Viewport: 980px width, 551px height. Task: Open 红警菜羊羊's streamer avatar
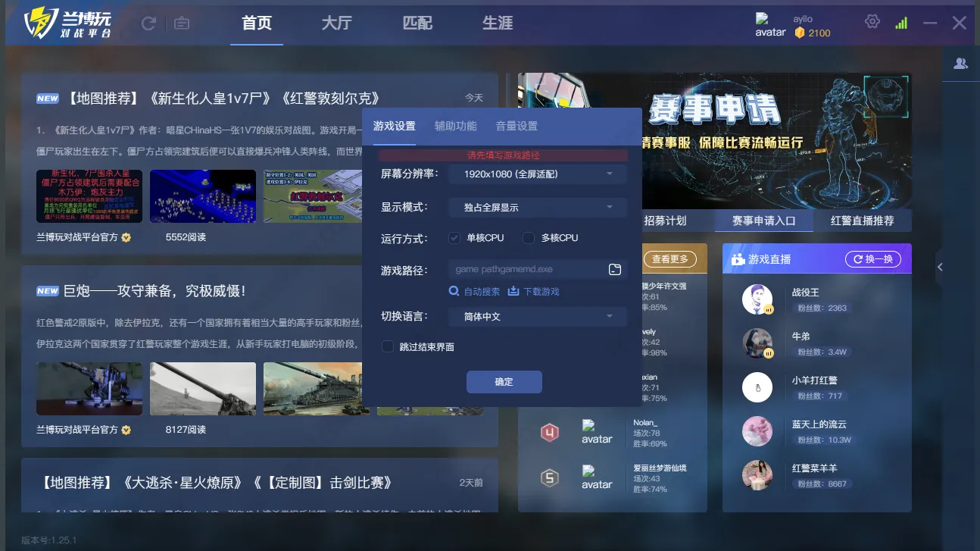tap(757, 475)
